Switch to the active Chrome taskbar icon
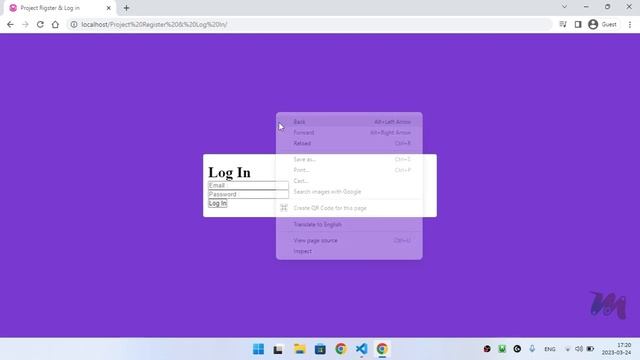This screenshot has width=640, height=360. coord(382,349)
